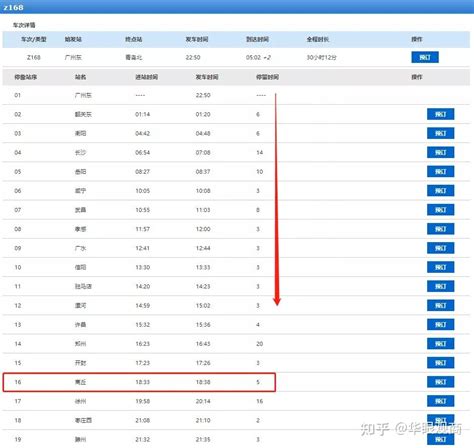Click arrival time 10:05
This screenshot has height=448, width=474.
[142, 191]
